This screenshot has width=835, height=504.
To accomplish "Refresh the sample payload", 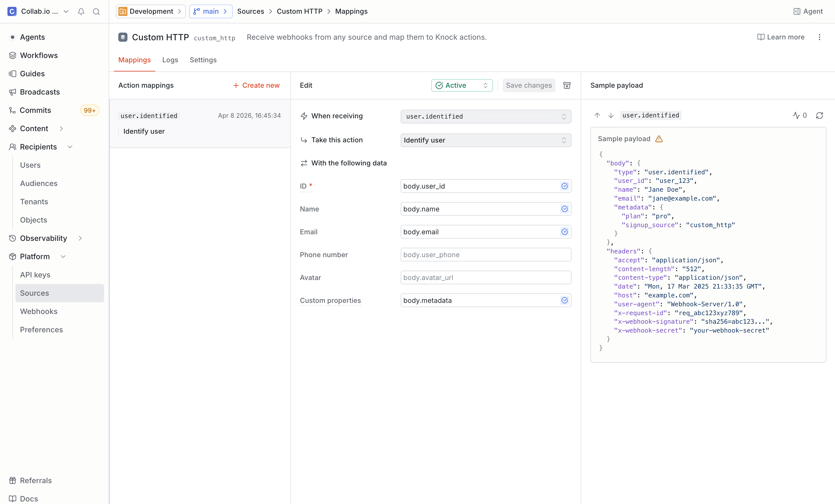I will coord(820,115).
